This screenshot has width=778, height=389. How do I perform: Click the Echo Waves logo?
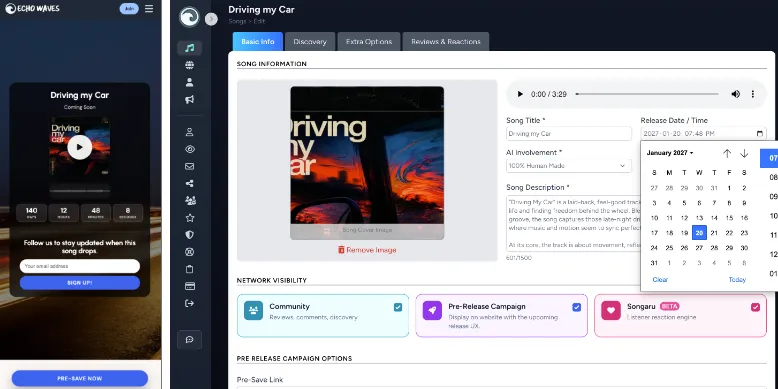click(32, 8)
